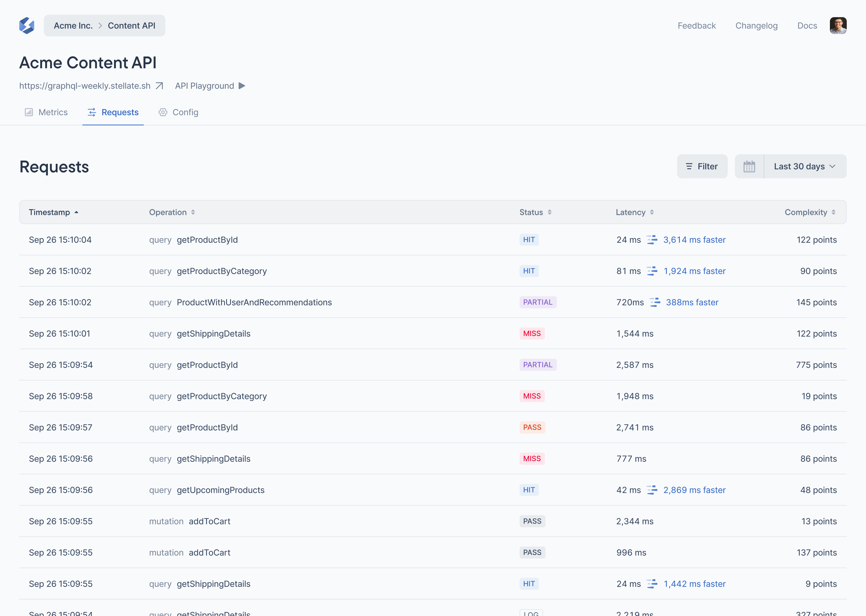Click the Metrics chart icon
Image resolution: width=866 pixels, height=616 pixels.
[x=29, y=112]
